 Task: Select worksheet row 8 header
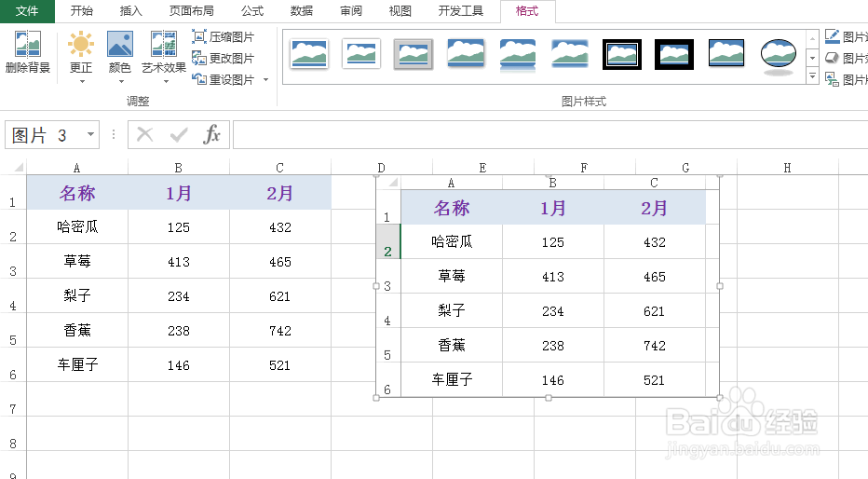13,433
